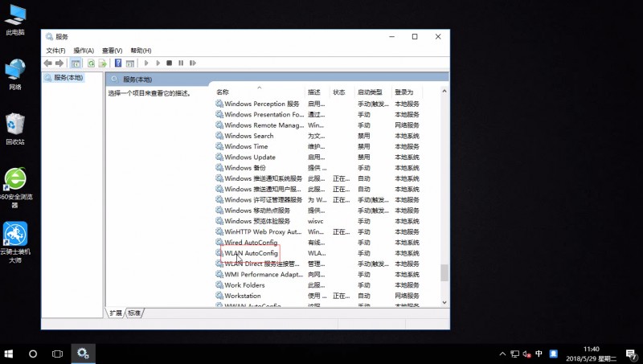The width and height of the screenshot is (643, 364).
Task: Go back with the toolbar back arrow
Action: coord(48,63)
